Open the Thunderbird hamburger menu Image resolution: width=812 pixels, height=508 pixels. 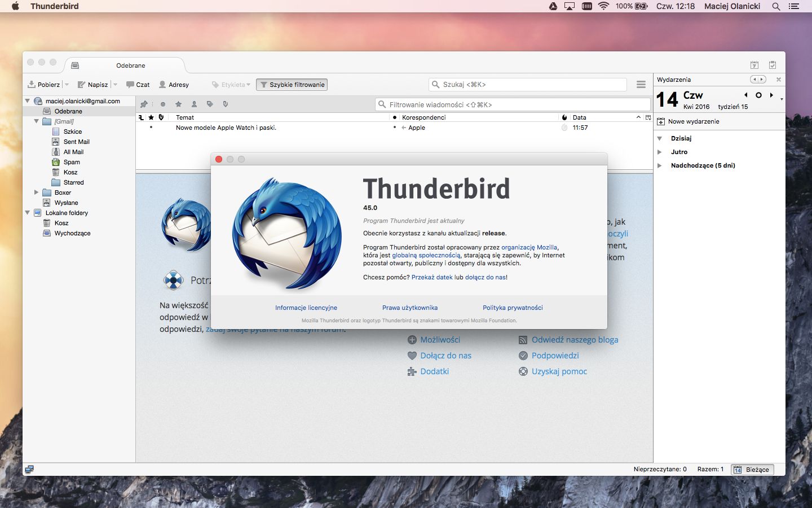coord(641,85)
